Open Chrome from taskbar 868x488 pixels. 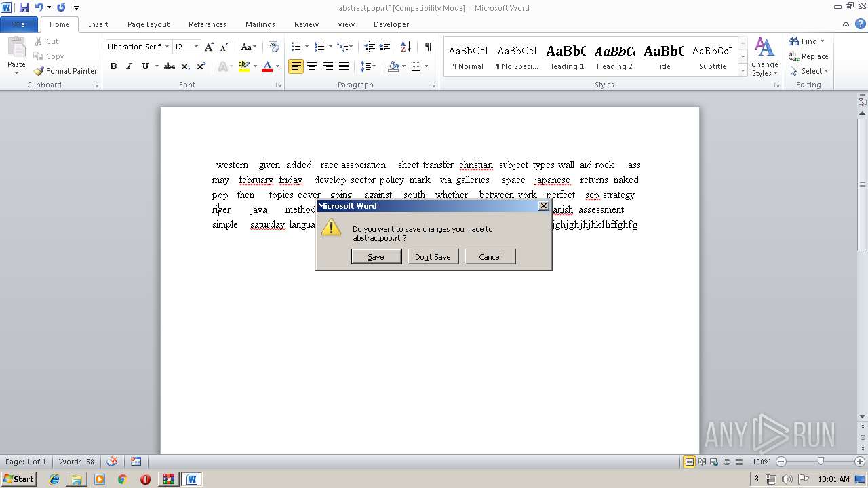coord(122,479)
